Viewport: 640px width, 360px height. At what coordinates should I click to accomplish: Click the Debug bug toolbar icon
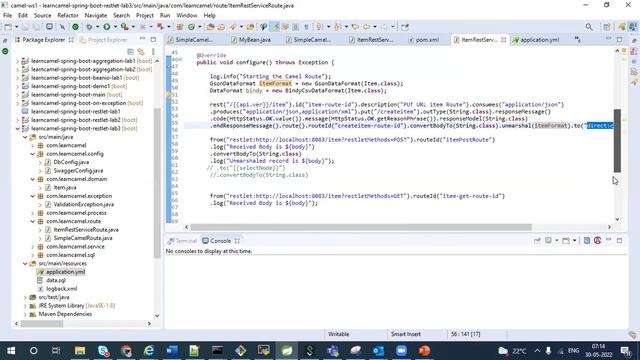coord(89,27)
